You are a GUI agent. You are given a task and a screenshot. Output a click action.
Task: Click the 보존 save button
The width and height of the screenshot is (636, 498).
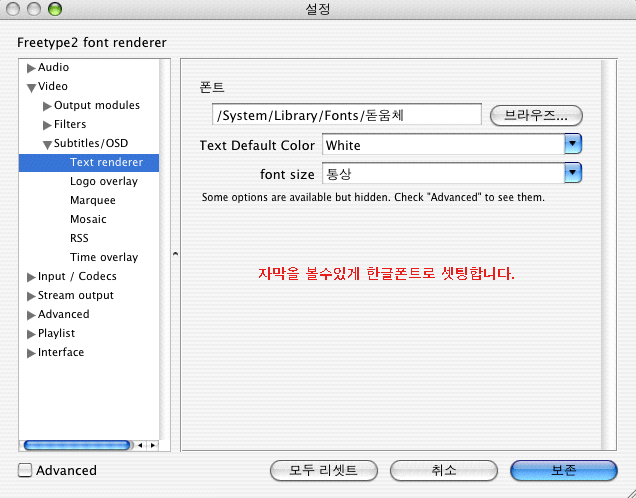click(563, 470)
